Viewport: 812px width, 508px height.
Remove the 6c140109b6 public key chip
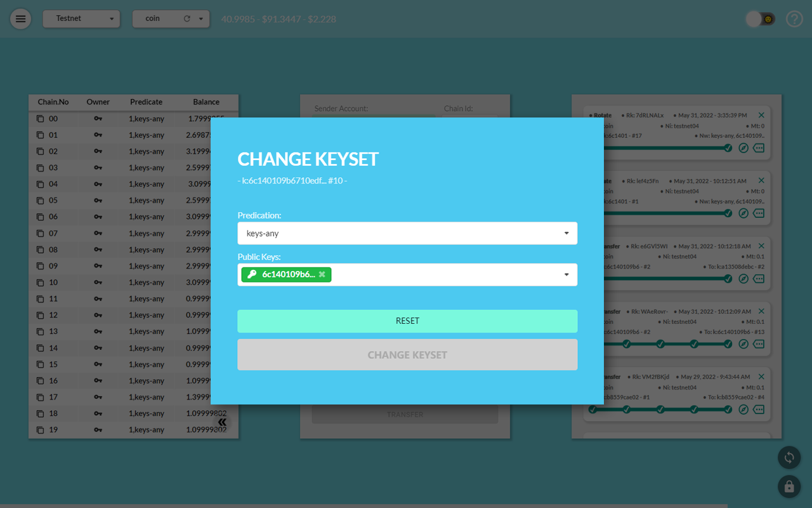click(322, 274)
